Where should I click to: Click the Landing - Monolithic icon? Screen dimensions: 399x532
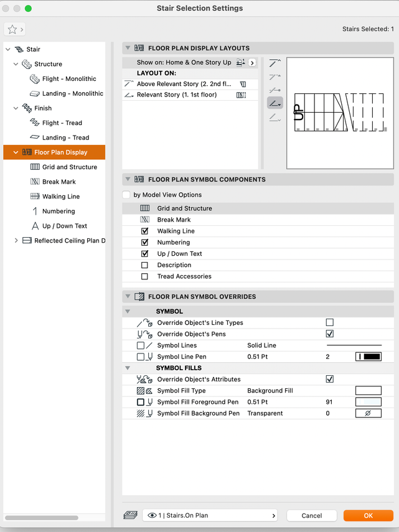[x=35, y=93]
